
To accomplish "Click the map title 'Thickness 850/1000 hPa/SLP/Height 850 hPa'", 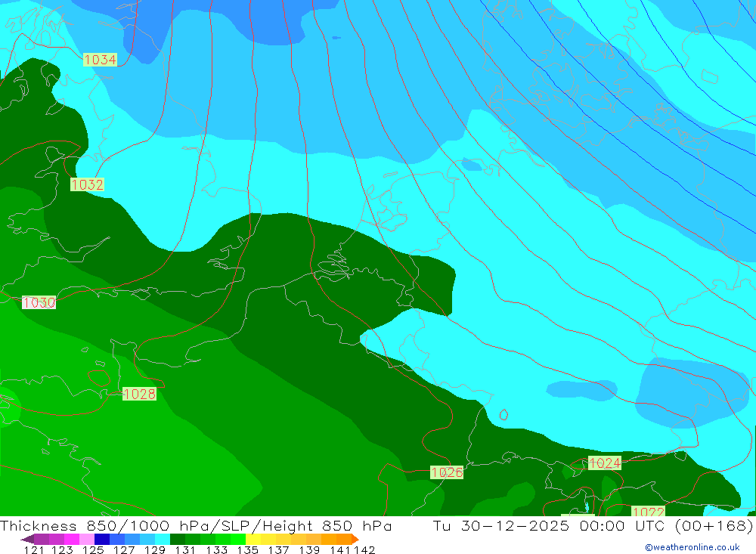I will click(196, 525).
